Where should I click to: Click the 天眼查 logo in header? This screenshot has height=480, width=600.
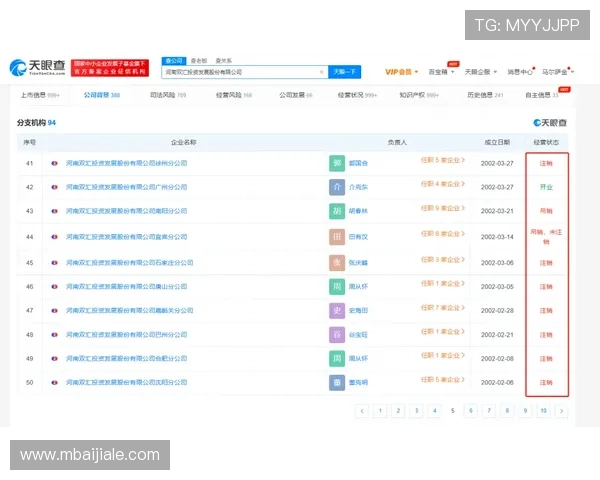click(x=37, y=68)
